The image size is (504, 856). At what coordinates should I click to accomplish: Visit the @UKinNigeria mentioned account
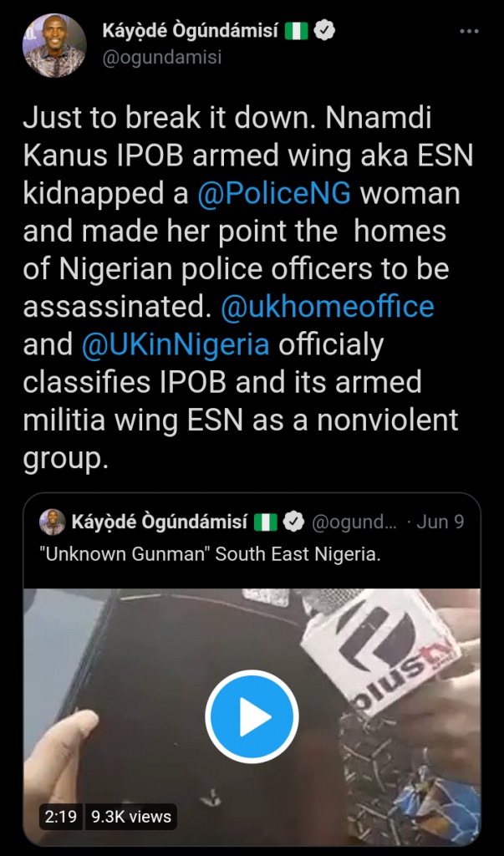[176, 344]
